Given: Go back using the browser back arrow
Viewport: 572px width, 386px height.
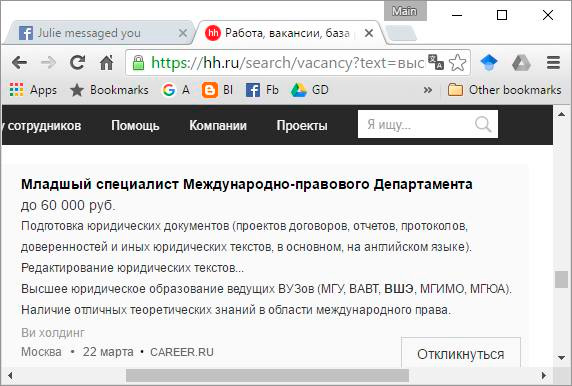Looking at the screenshot, I should tap(19, 63).
